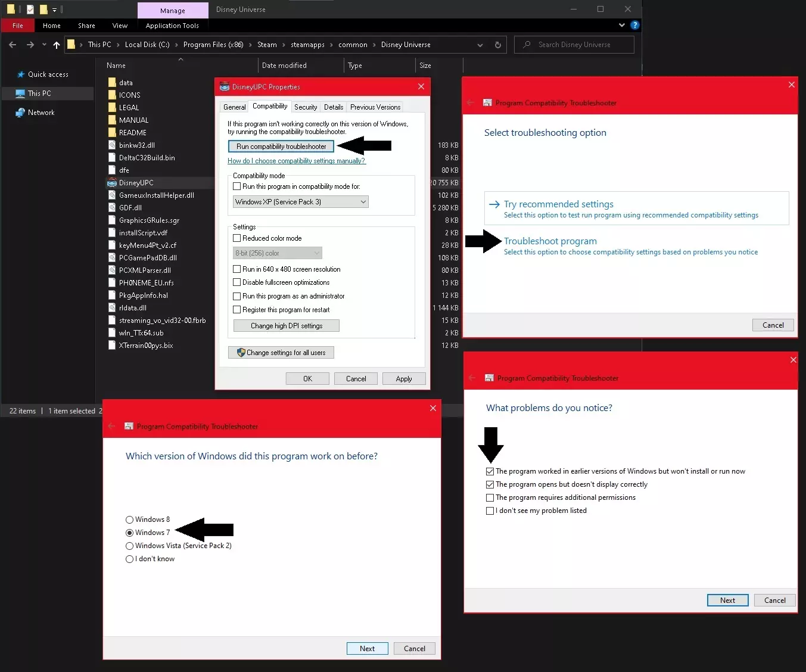Click the PCGamePadDB.dll file icon
806x672 pixels.
tap(112, 258)
